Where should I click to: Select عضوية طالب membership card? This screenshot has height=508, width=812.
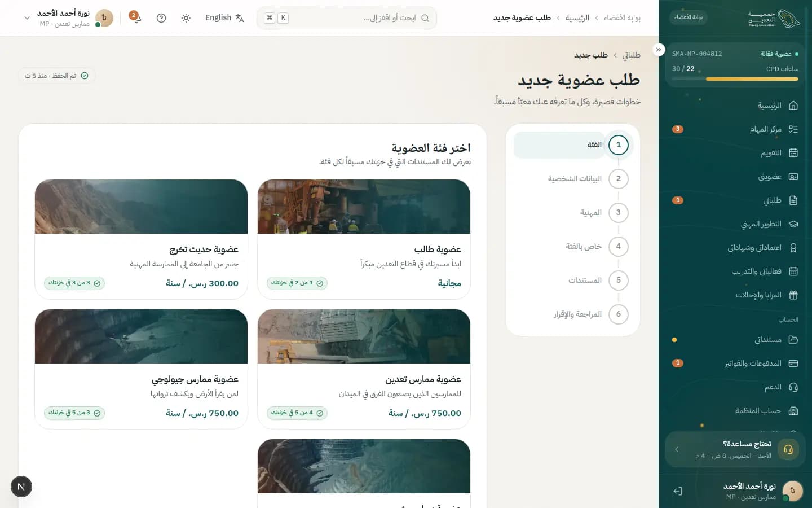(364, 239)
